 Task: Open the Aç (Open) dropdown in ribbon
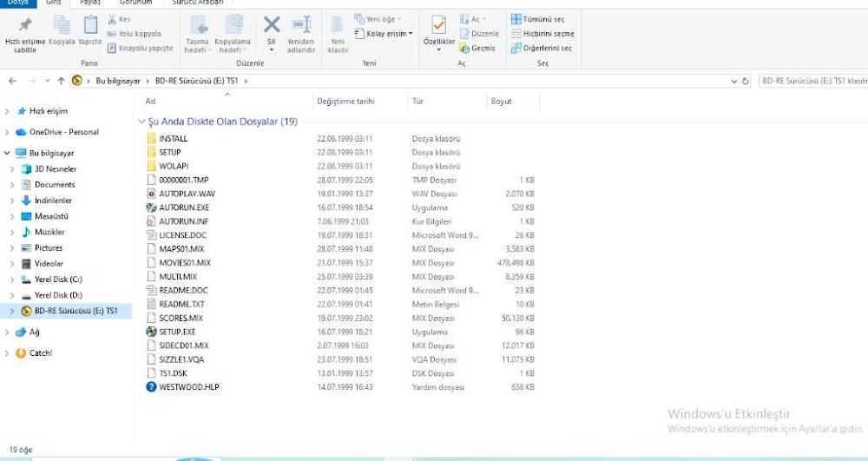(473, 19)
